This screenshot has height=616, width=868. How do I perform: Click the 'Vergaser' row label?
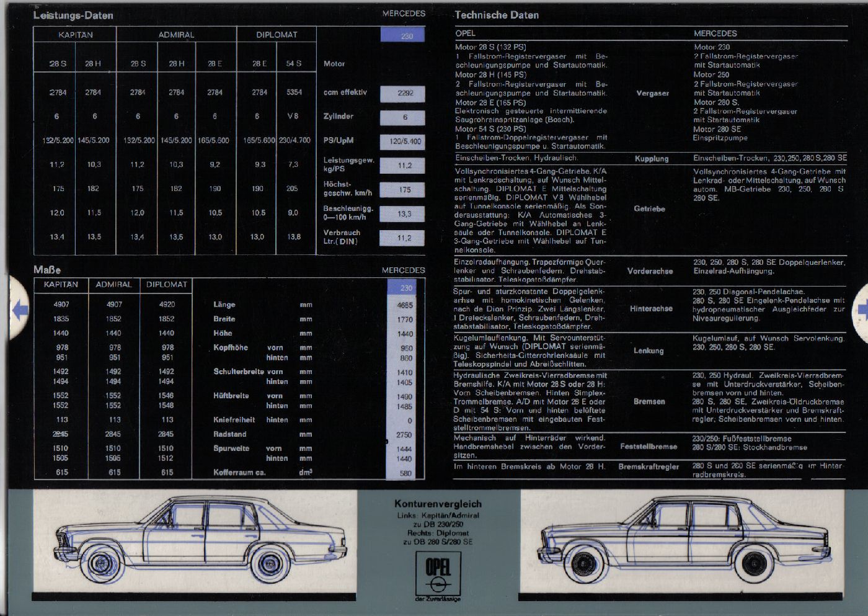652,93
